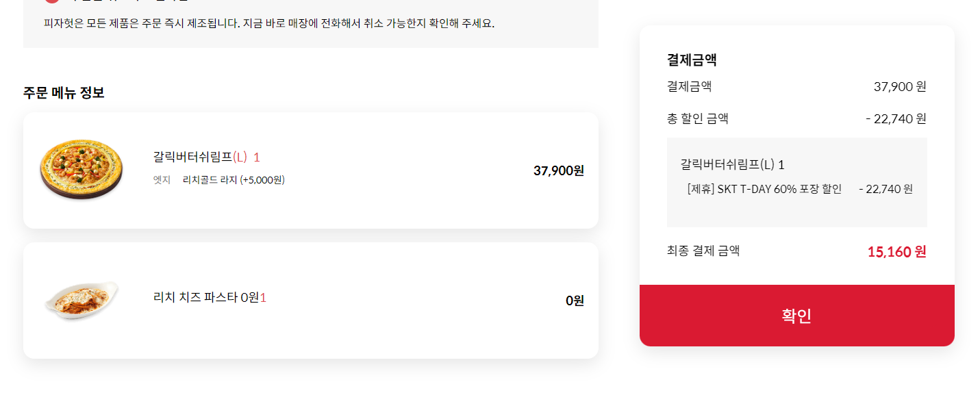Screen dimensions: 980x408
Task: Click the 리치골드 라지 (+5,000원) edge option
Action: tap(234, 180)
